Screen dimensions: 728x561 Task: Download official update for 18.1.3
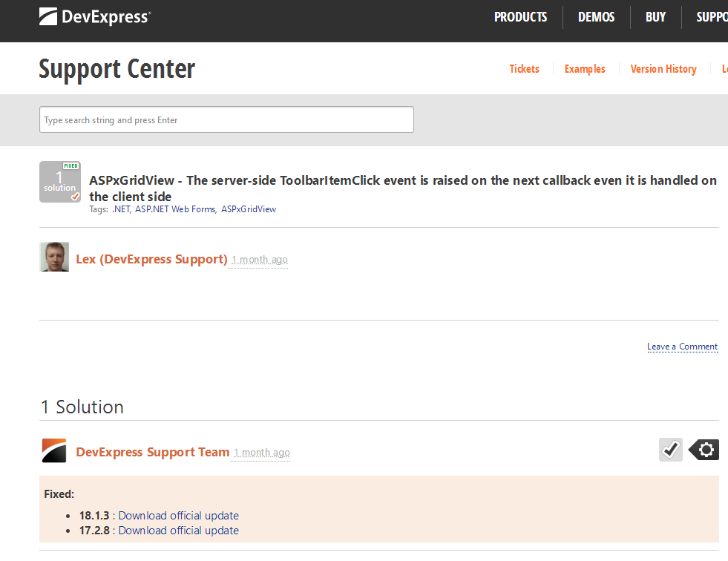click(179, 516)
